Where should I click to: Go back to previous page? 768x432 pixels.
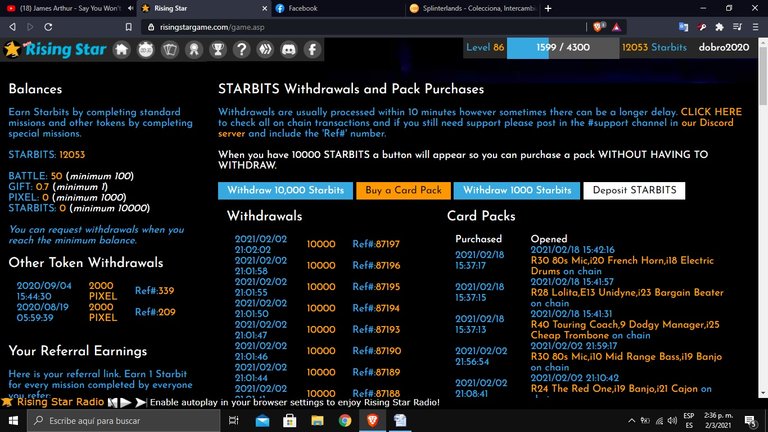pos(12,27)
